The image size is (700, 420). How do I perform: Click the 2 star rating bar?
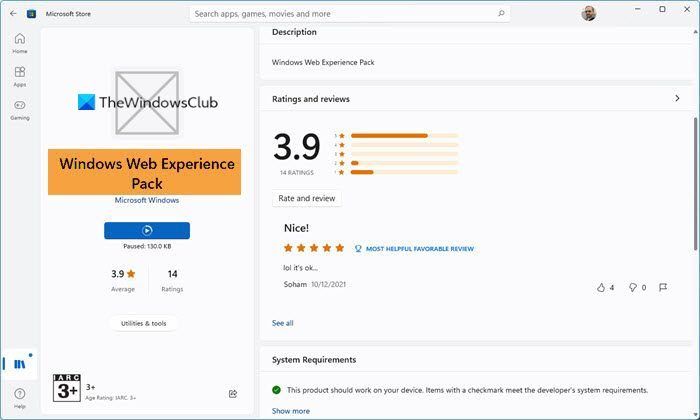404,163
